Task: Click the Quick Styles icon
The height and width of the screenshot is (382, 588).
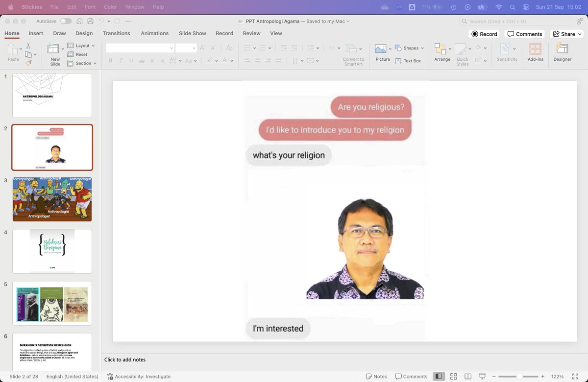Action: point(461,49)
